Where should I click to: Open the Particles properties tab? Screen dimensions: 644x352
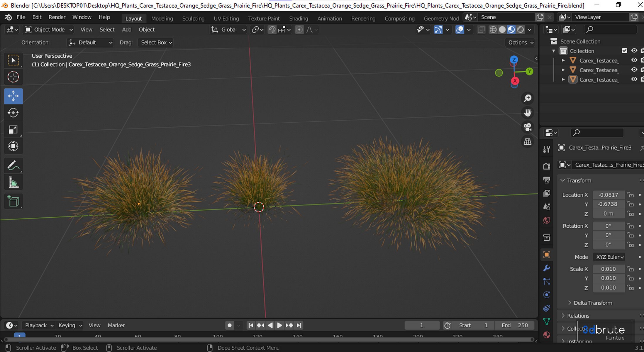pos(547,281)
